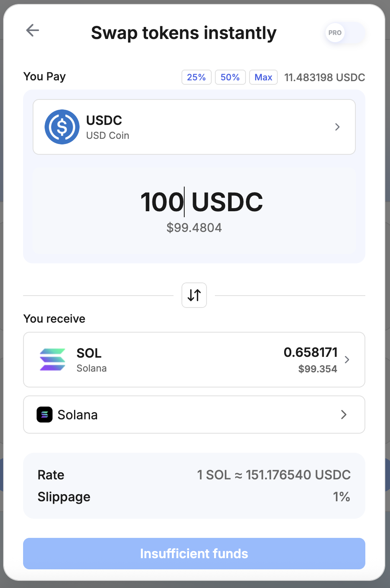The height and width of the screenshot is (588, 390).
Task: Click the Solana network logo icon
Action: (x=45, y=415)
